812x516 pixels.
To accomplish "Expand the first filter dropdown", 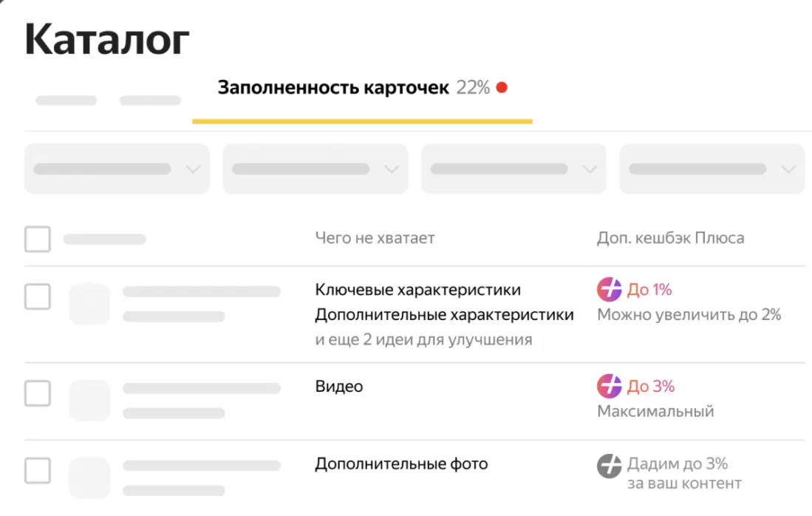I will pos(117,169).
